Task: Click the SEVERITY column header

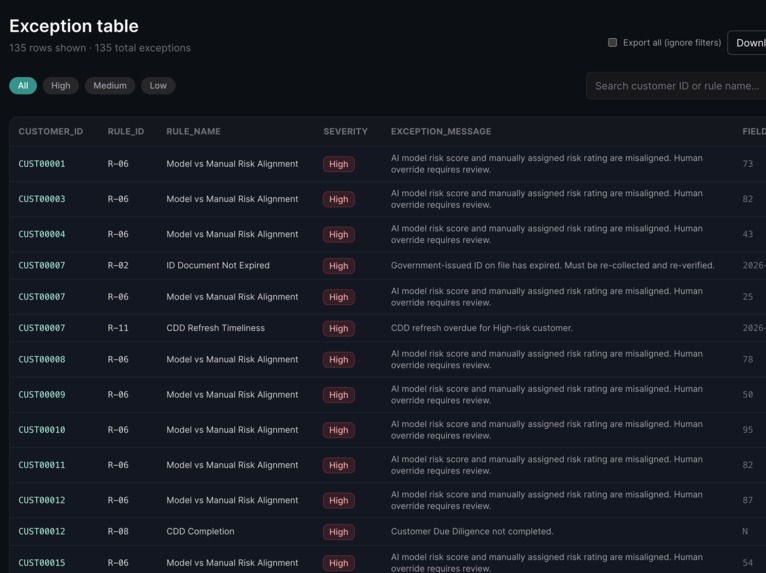Action: click(x=345, y=131)
